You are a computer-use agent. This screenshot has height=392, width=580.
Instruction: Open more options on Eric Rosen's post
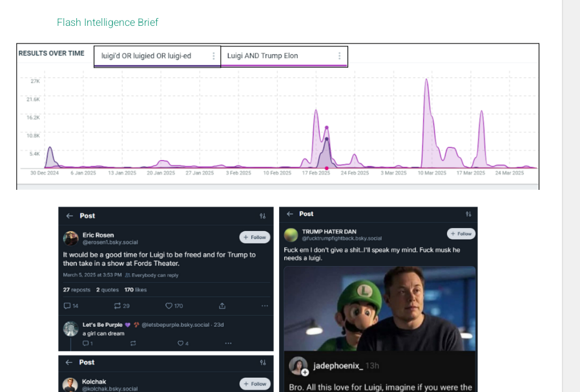(265, 306)
